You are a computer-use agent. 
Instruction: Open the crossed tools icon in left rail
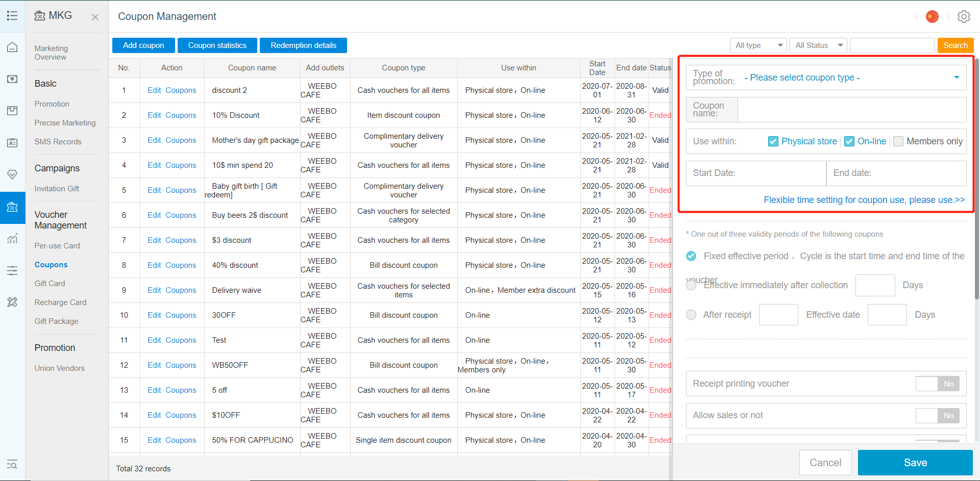12,302
